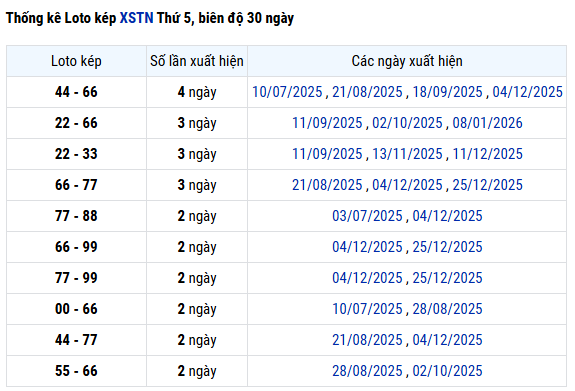Select the '22 - 66' loto pair cell
Screen dimensions: 575x391
click(76, 123)
